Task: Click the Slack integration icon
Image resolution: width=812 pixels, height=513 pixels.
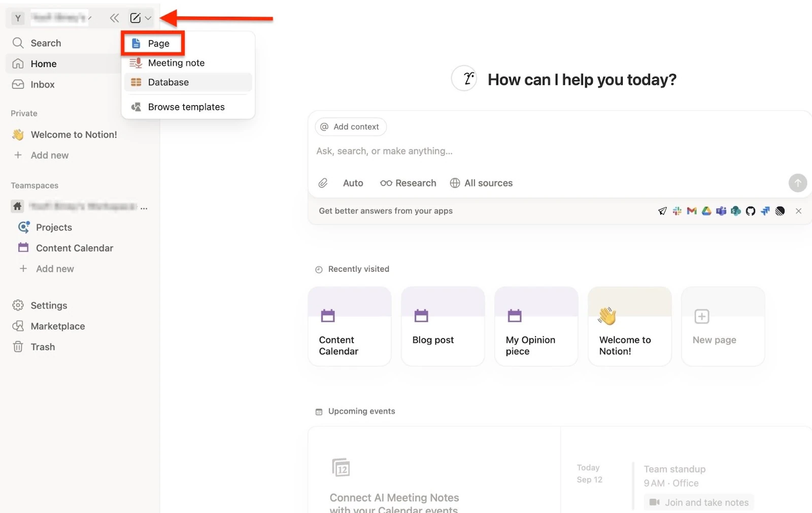Action: 677,211
